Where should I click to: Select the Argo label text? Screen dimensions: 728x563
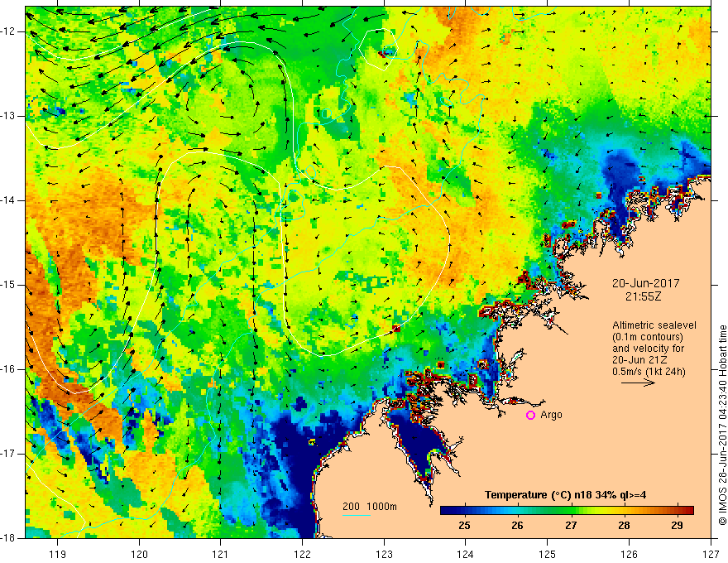pyautogui.click(x=551, y=415)
